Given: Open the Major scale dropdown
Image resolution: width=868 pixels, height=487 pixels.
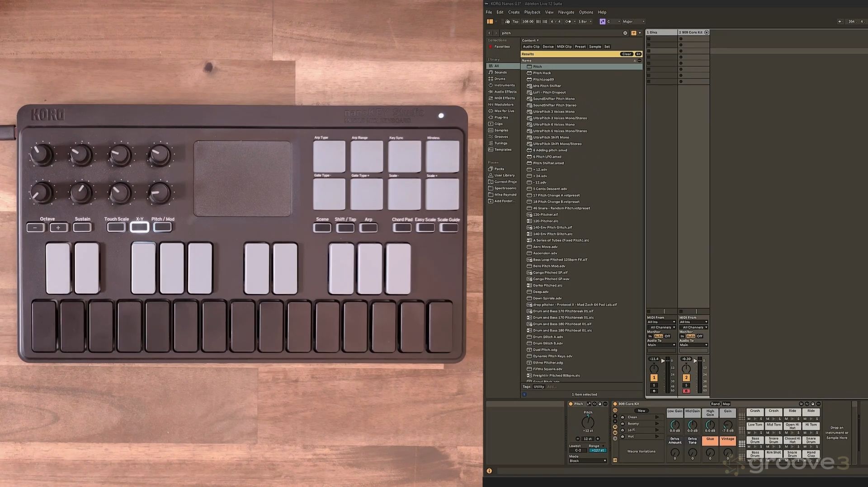Looking at the screenshot, I should tap(633, 22).
